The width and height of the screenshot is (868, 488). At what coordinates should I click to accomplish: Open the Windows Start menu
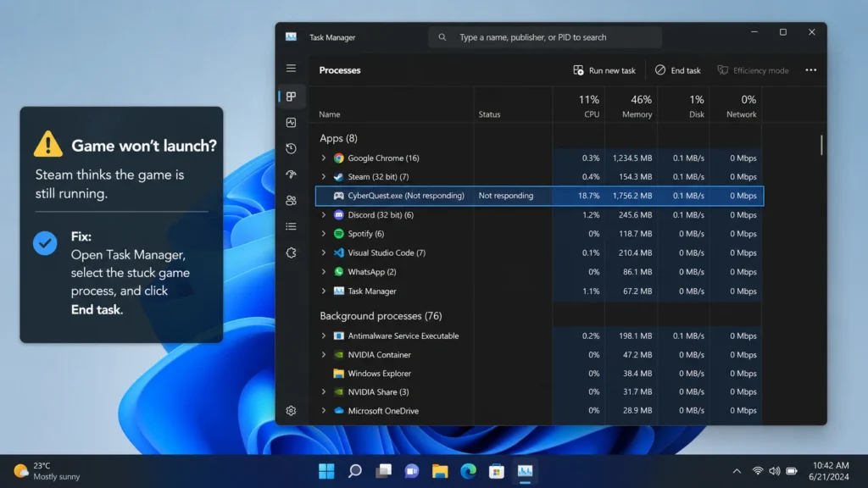(x=326, y=471)
